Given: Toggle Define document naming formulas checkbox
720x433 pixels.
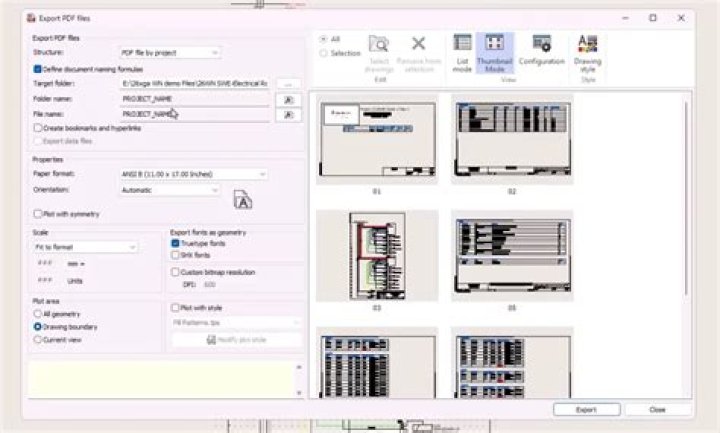Looking at the screenshot, I should [x=38, y=69].
